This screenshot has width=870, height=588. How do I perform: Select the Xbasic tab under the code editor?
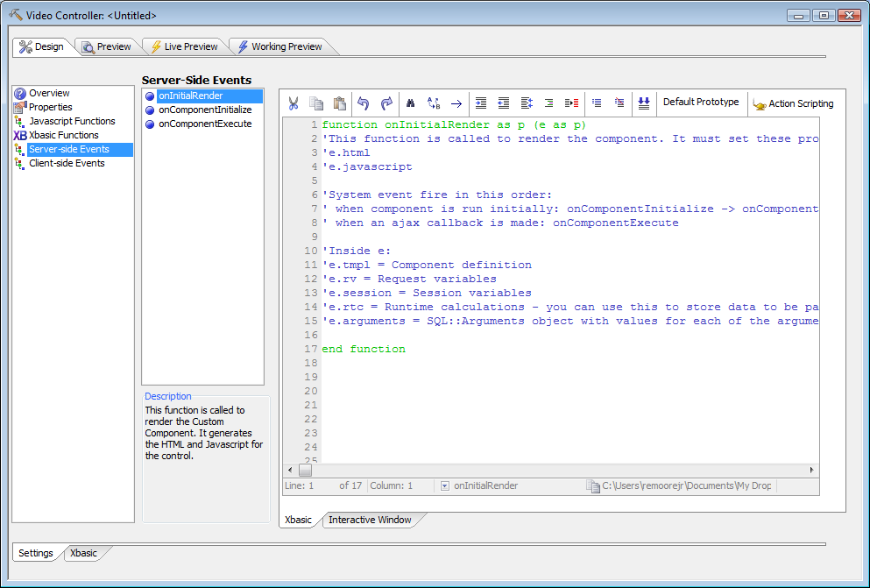click(298, 520)
